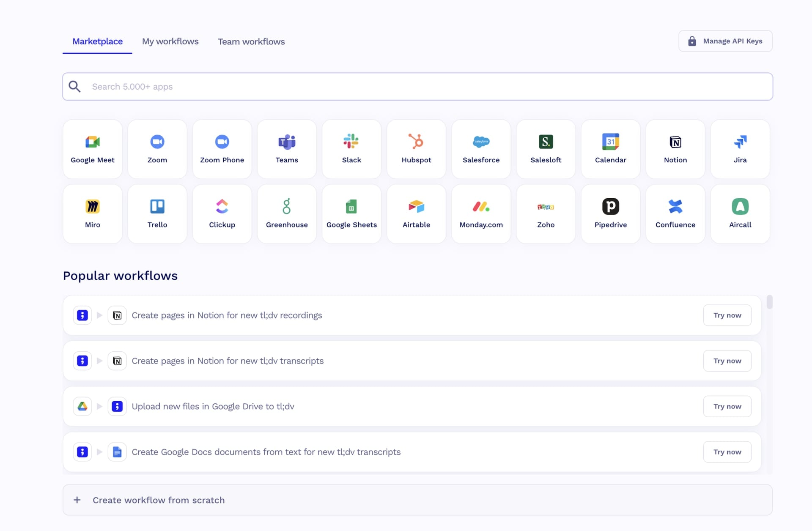Pick the Google Sheets app card

point(351,213)
